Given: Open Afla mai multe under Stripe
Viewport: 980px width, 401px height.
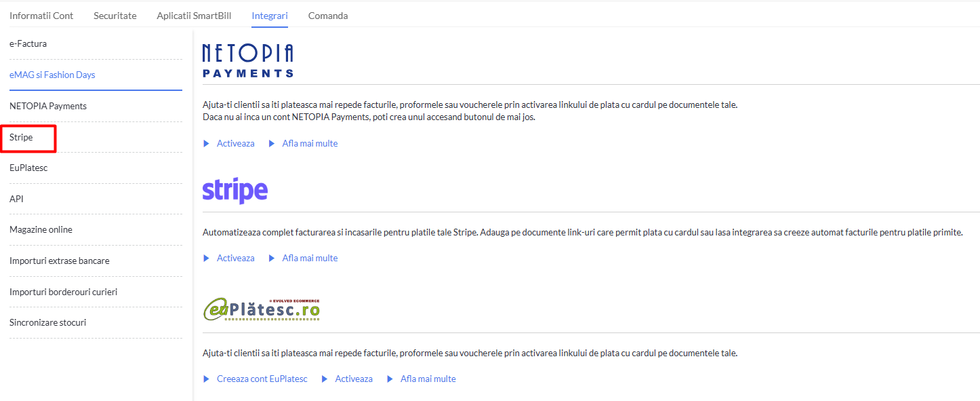Looking at the screenshot, I should pos(310,259).
